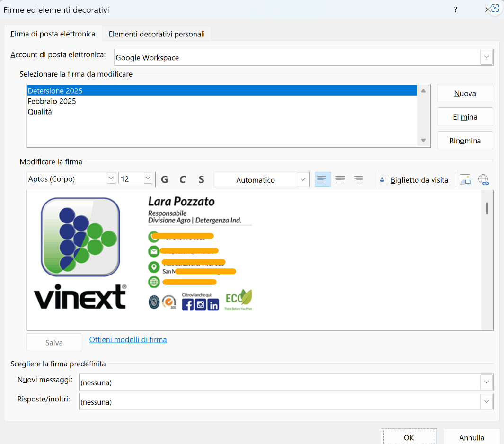Cancel with the Annulla button

(471, 437)
